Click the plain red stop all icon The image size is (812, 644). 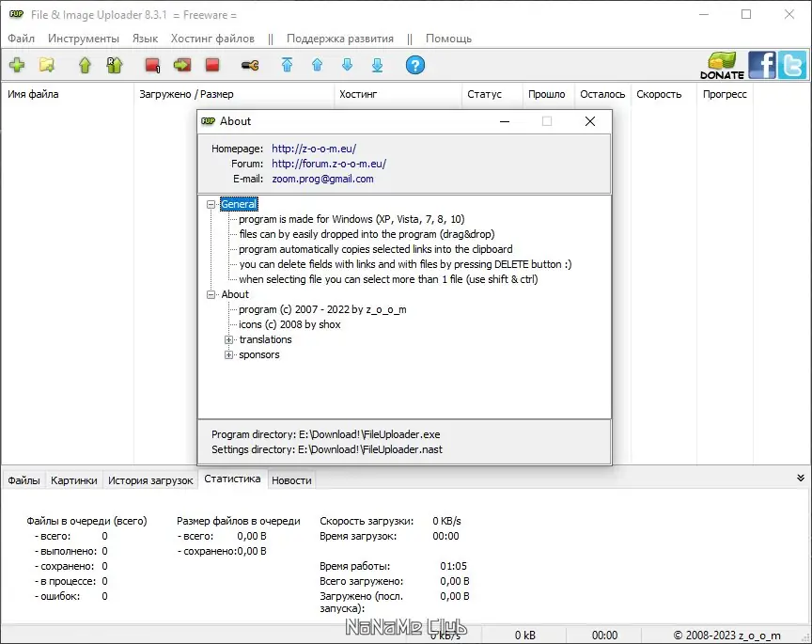pyautogui.click(x=212, y=65)
